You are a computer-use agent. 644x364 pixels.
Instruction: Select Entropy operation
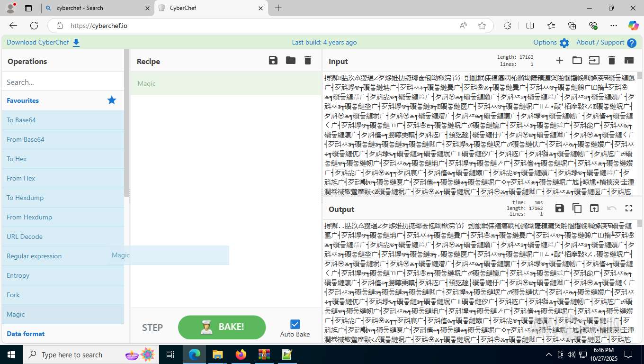pyautogui.click(x=63, y=275)
